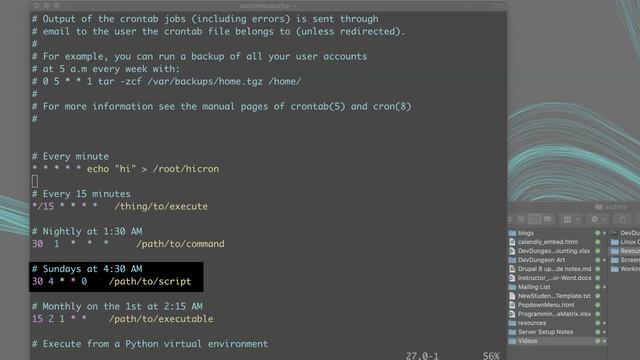Viewport: 640px width, 360px height.
Task: Click the /path/to/command text
Action: (180, 244)
